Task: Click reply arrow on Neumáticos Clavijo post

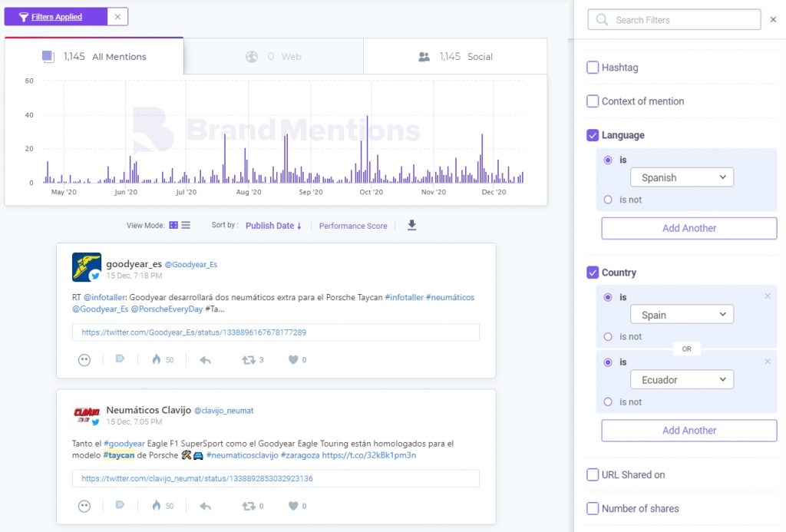Action: point(206,507)
